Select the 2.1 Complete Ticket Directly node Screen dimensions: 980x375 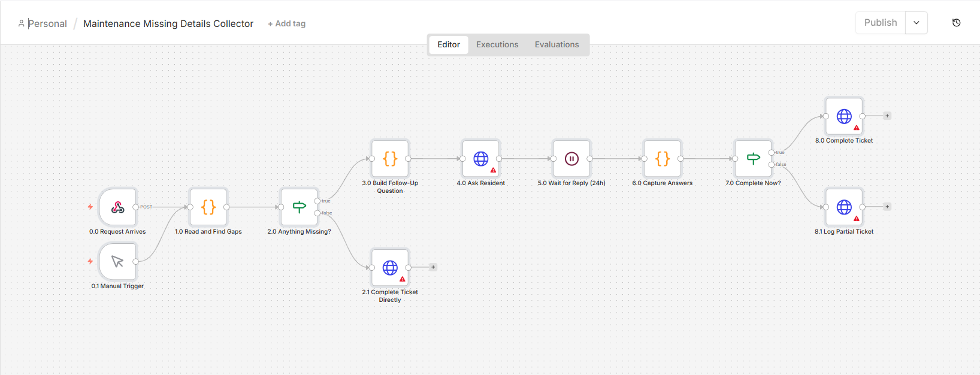pyautogui.click(x=390, y=268)
